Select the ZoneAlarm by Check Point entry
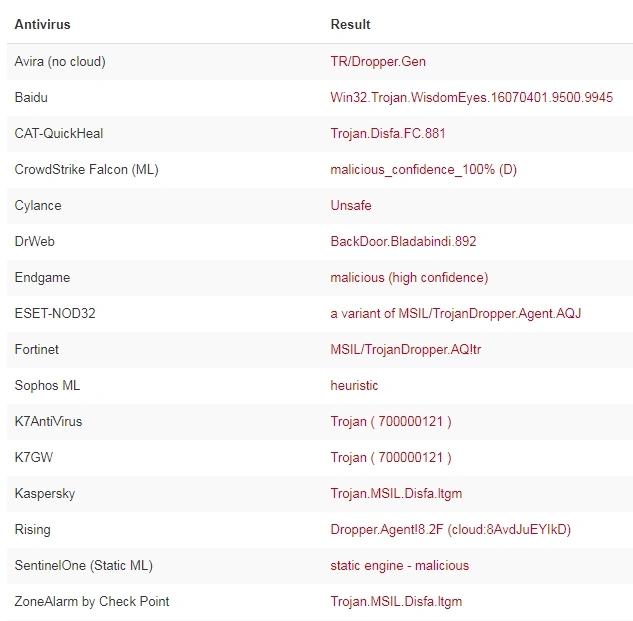 [92, 602]
